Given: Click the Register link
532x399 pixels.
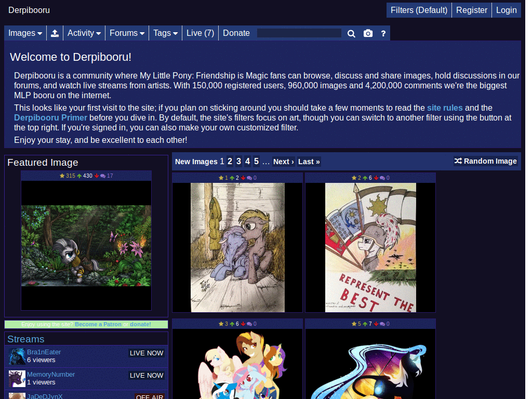Looking at the screenshot, I should [472, 10].
